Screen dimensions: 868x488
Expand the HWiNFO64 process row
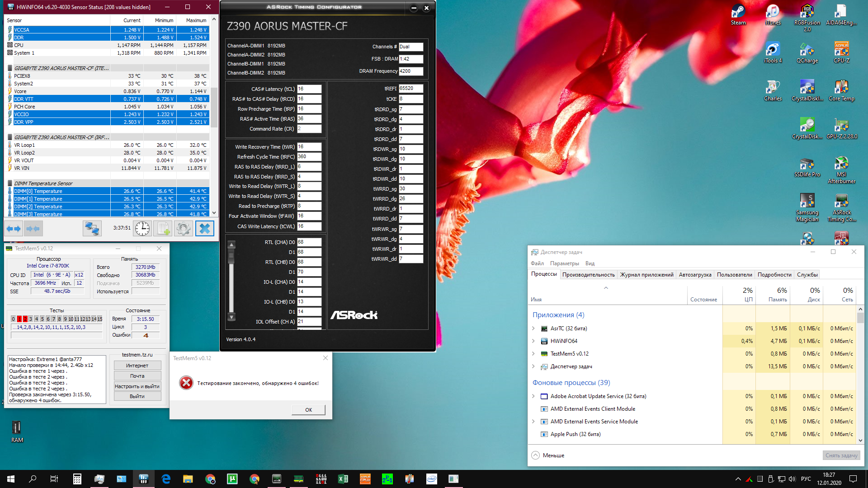point(533,341)
